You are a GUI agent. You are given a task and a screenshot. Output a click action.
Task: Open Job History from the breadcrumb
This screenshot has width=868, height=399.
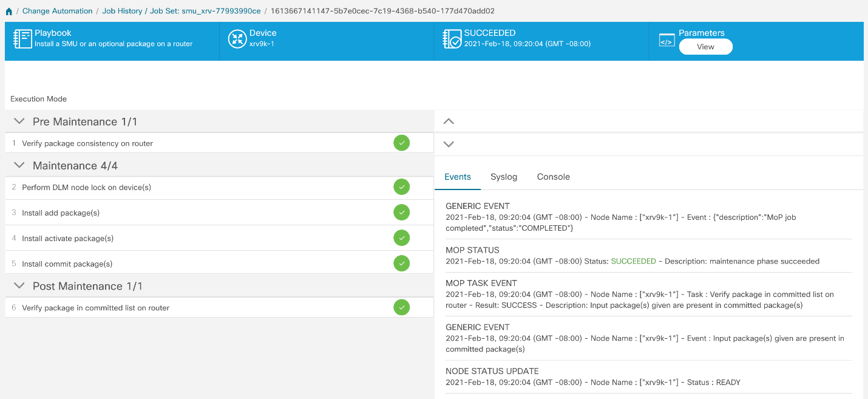pos(121,10)
